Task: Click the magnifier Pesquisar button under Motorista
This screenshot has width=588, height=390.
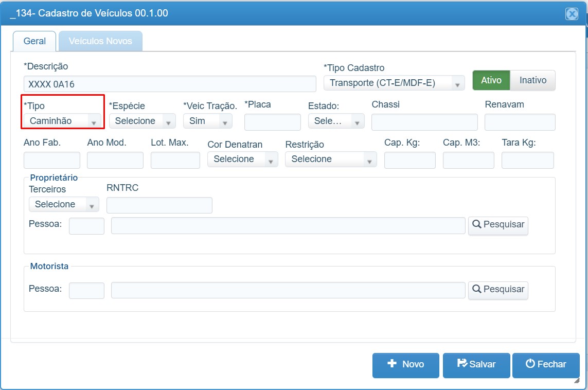Action: tap(498, 290)
